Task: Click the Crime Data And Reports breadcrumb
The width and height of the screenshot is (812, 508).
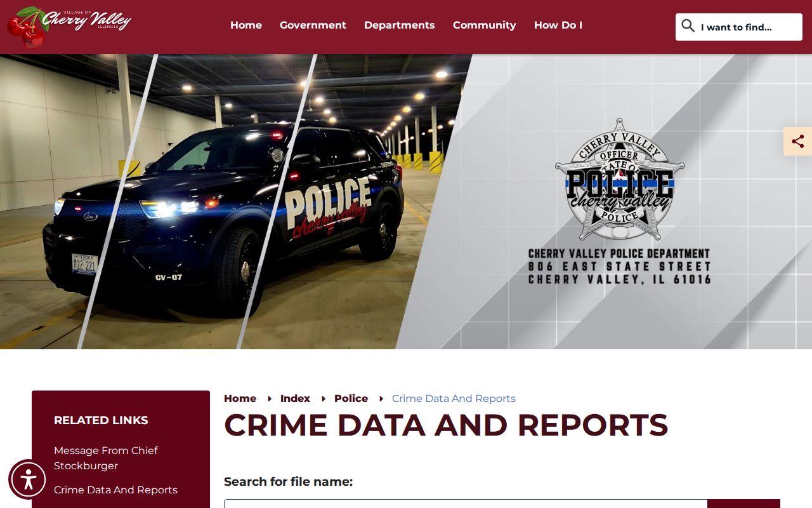Action: 454,399
